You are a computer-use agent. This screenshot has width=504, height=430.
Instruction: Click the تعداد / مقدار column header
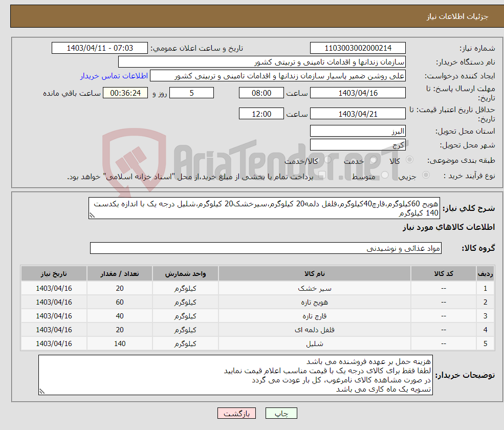(120, 274)
